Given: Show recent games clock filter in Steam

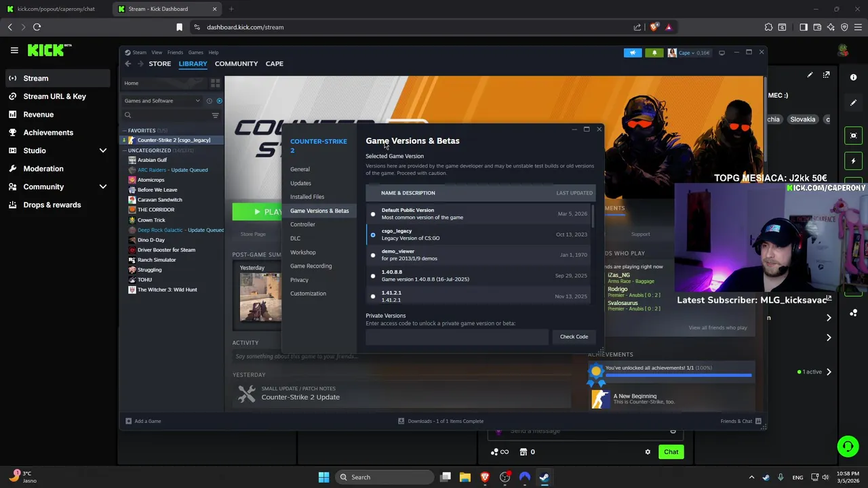Looking at the screenshot, I should click(210, 101).
